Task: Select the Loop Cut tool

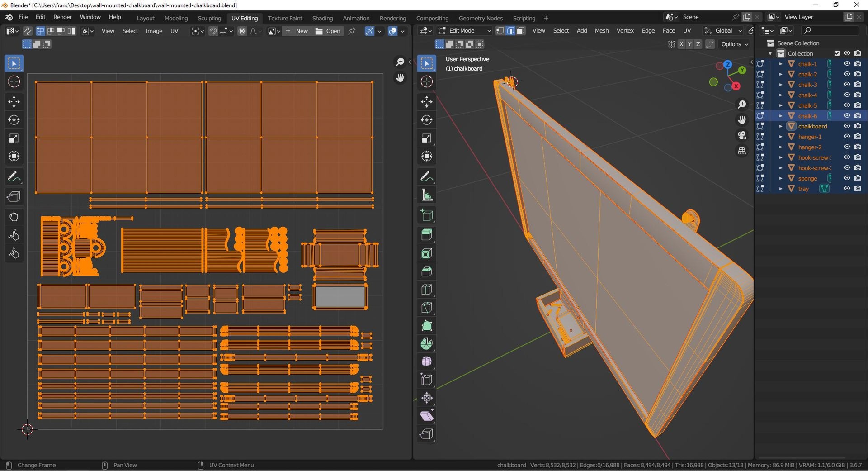Action: [426, 290]
